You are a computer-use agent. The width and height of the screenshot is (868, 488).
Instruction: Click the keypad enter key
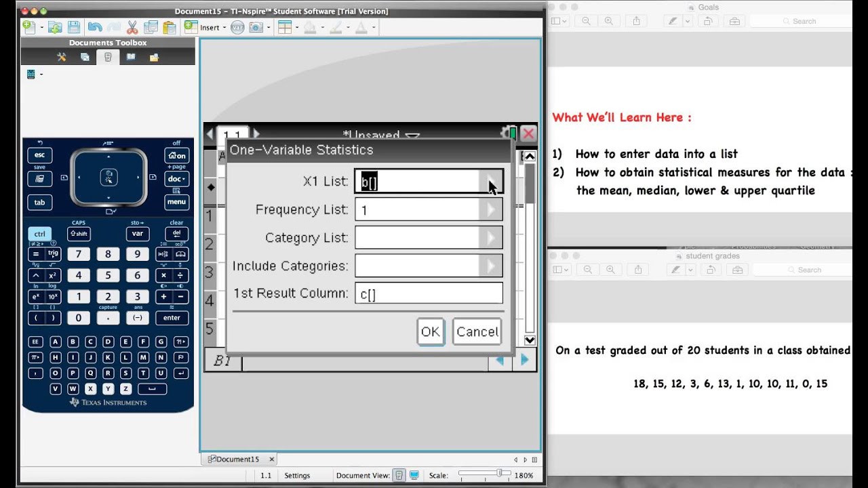(172, 317)
